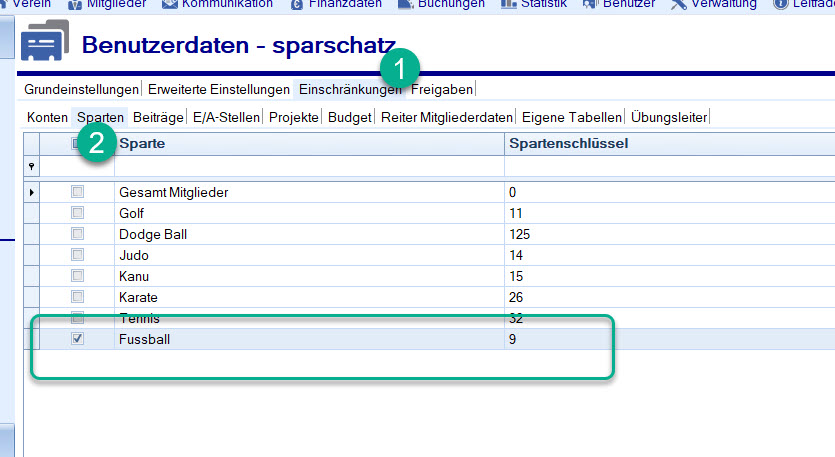835x457 pixels.
Task: Click the Verwaltung tools icon
Action: pos(678,4)
